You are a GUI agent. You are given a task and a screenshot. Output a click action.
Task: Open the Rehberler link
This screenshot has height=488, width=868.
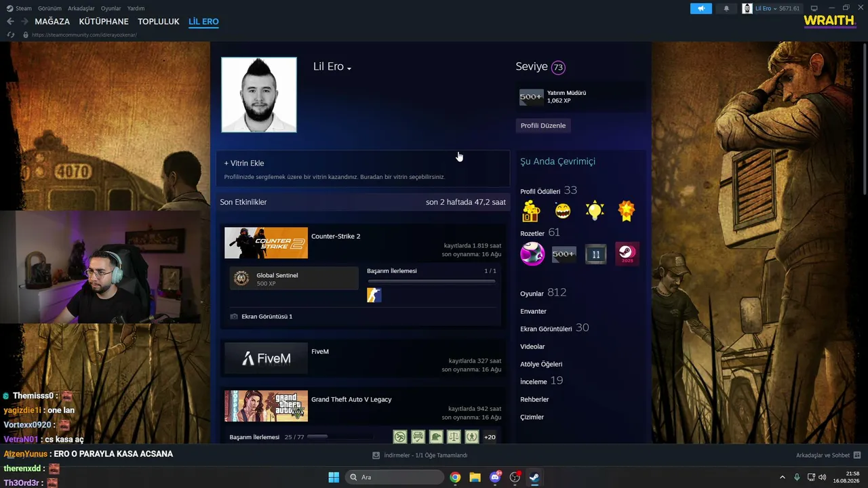coord(534,399)
